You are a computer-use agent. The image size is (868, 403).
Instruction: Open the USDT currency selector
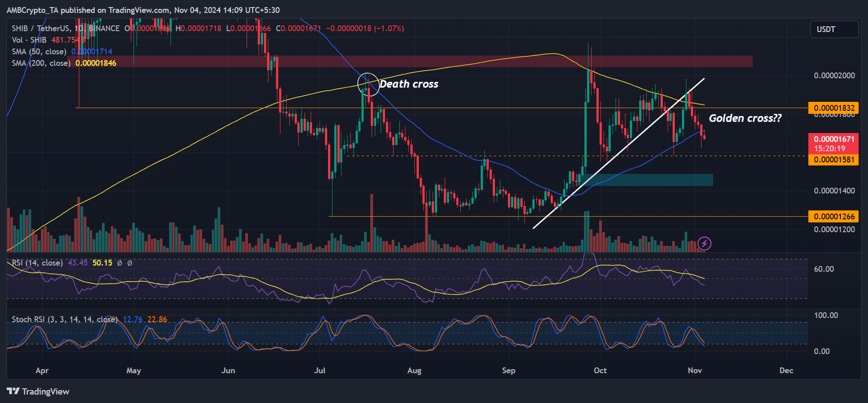click(x=834, y=29)
